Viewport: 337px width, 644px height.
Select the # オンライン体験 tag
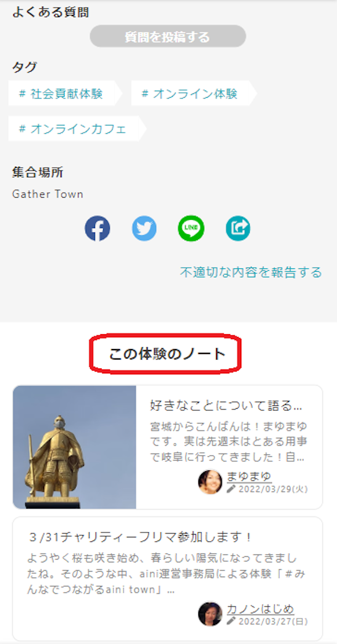tap(194, 94)
